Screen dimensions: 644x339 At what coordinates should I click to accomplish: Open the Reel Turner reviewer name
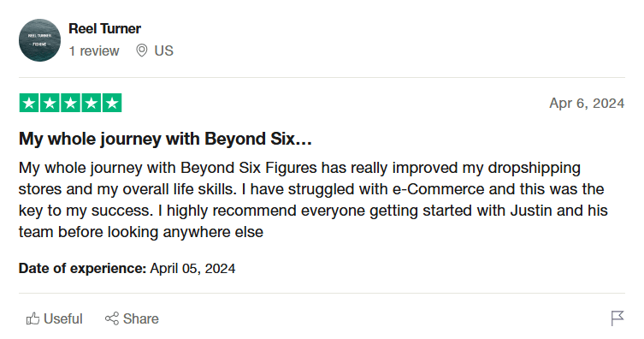coord(104,29)
